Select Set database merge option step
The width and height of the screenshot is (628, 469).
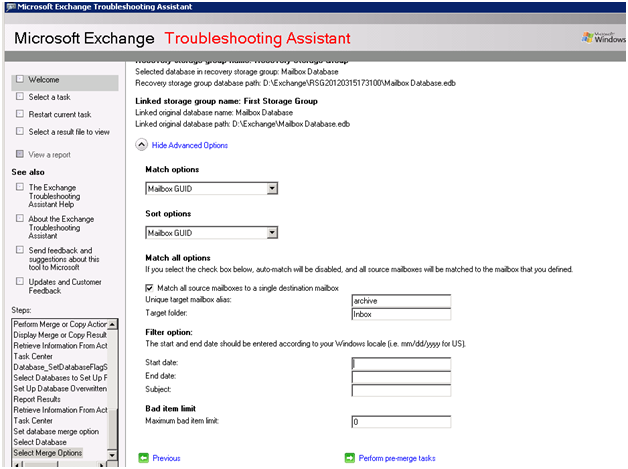click(56, 431)
